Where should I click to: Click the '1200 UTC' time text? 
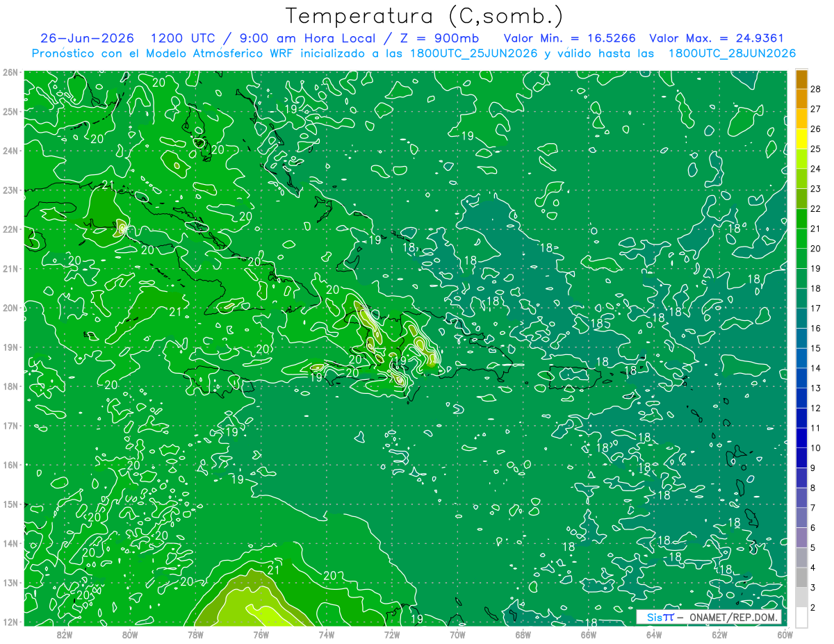183,38
